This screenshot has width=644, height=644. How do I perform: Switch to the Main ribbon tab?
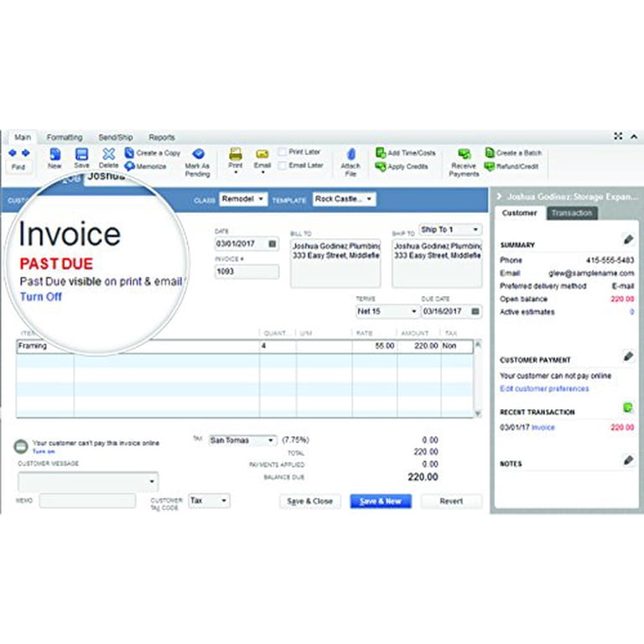(23, 138)
